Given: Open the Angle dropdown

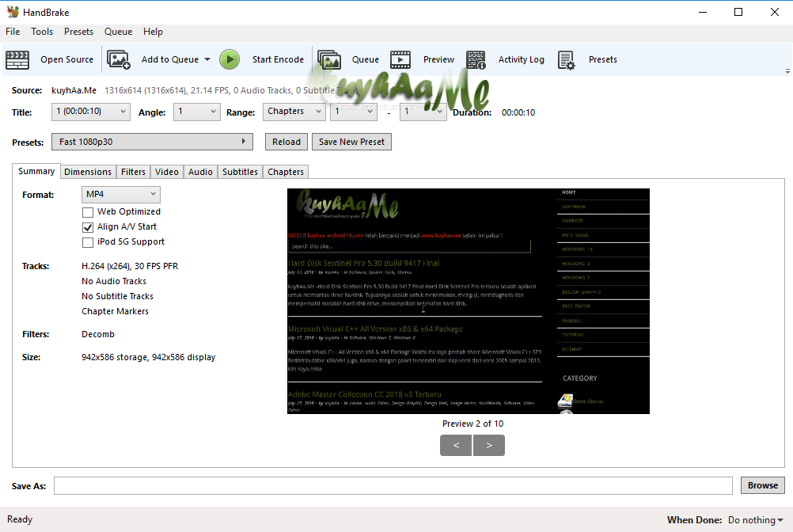Looking at the screenshot, I should click(x=197, y=112).
